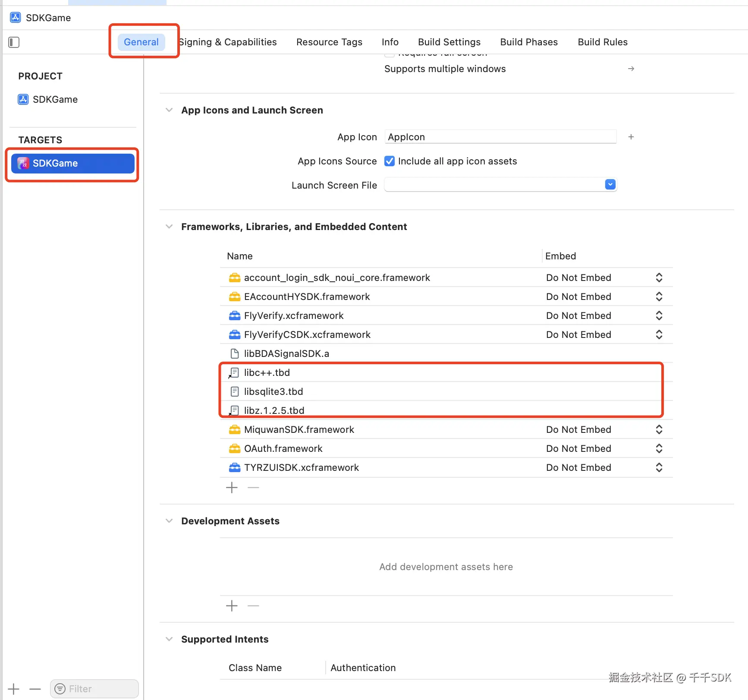Screen dimensions: 748x700
Task: Open Build Rules tab
Action: coord(603,42)
